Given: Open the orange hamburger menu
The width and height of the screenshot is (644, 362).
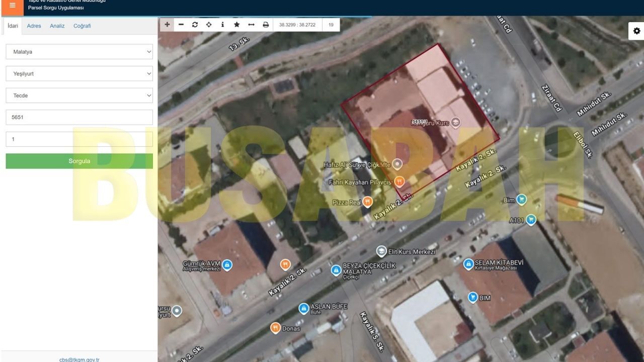Looking at the screenshot, I should click(12, 6).
